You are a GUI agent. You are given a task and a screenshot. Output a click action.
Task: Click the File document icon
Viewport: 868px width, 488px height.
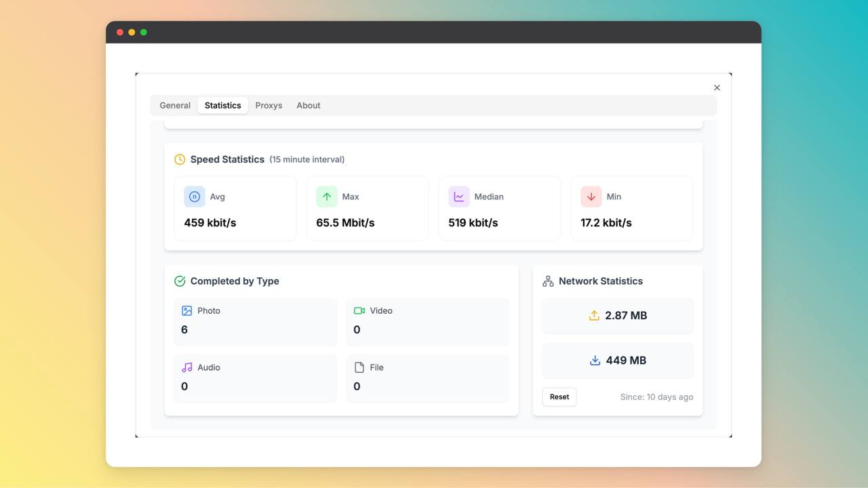point(359,367)
